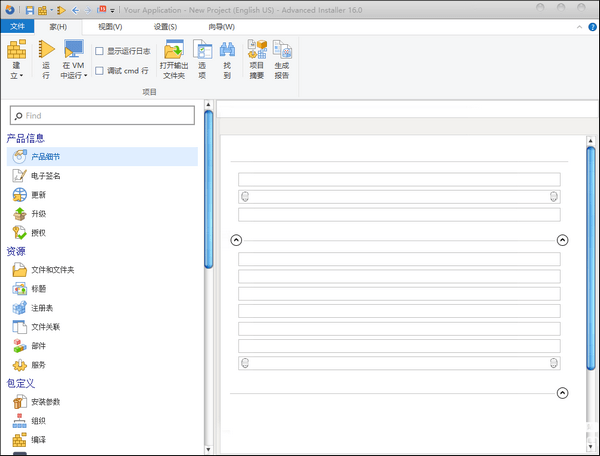Select 电子签名 in the sidebar
The width and height of the screenshot is (600, 456).
coord(45,176)
